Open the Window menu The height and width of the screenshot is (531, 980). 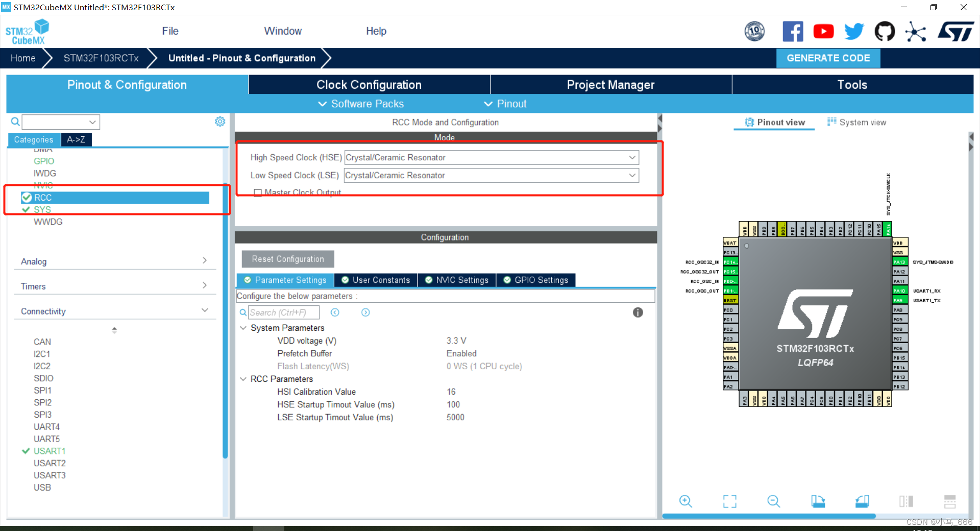tap(283, 31)
